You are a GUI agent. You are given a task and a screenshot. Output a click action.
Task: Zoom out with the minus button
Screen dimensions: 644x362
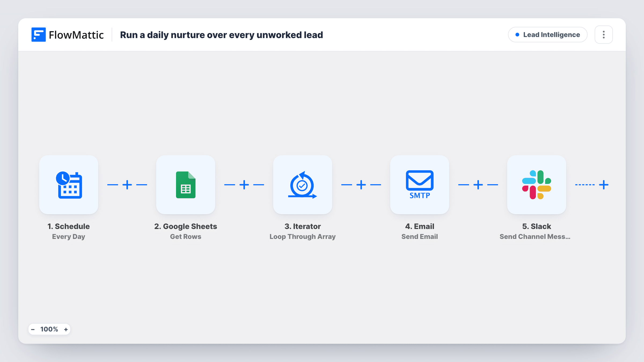coord(33,329)
